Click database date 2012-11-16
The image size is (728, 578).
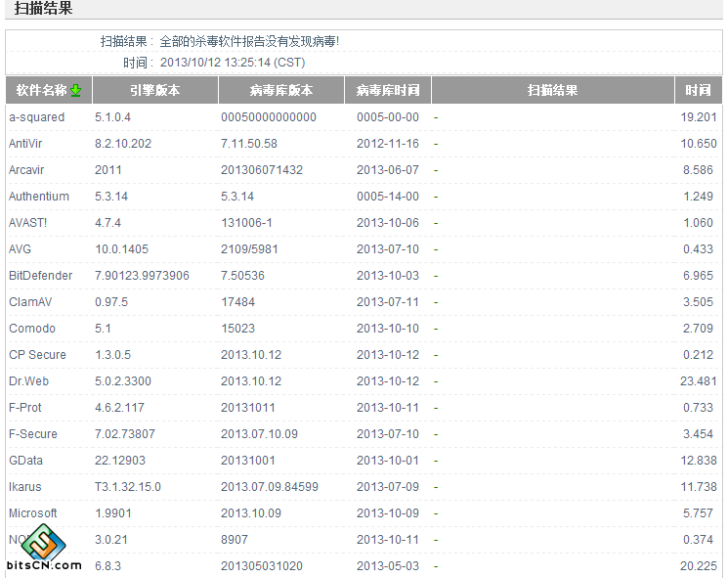click(388, 144)
